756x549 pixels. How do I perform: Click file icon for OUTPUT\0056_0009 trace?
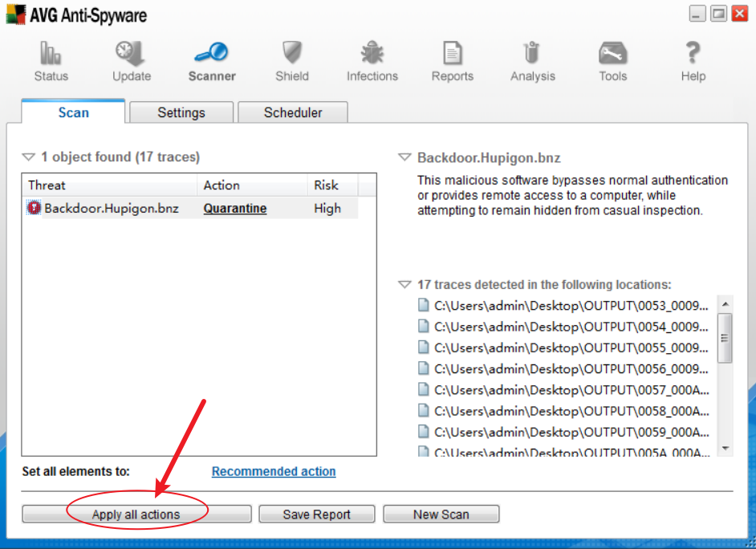(x=423, y=368)
